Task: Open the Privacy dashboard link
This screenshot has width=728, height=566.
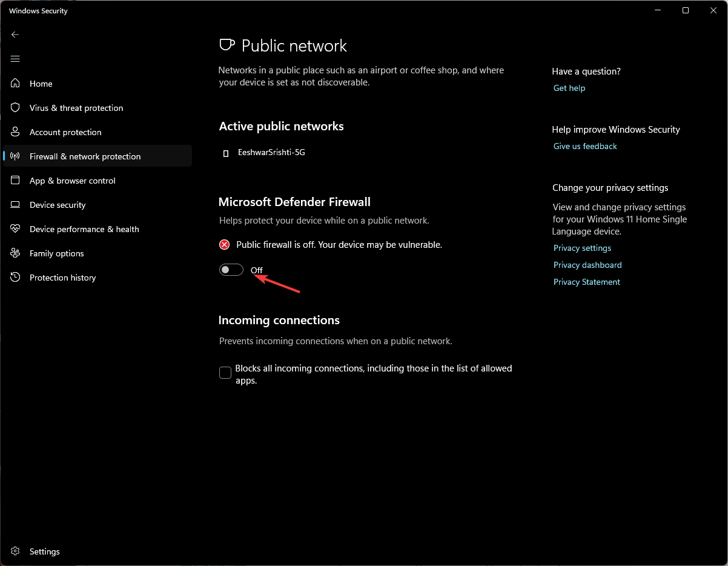Action: [587, 265]
